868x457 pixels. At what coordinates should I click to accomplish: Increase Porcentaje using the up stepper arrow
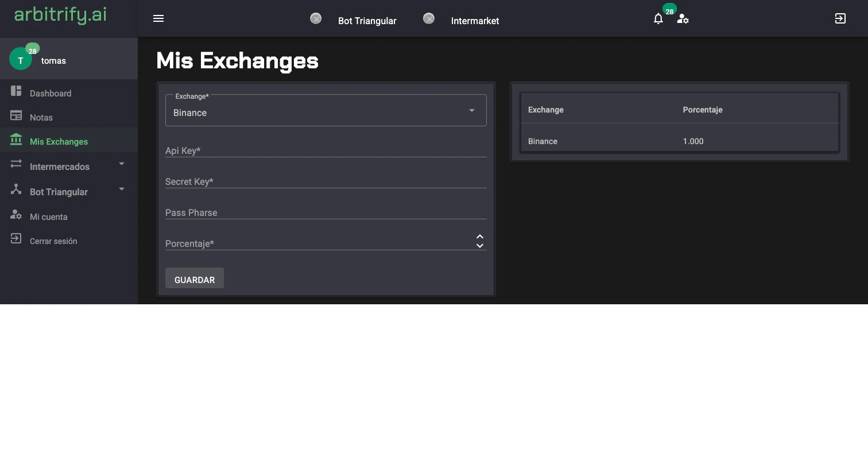tap(479, 235)
